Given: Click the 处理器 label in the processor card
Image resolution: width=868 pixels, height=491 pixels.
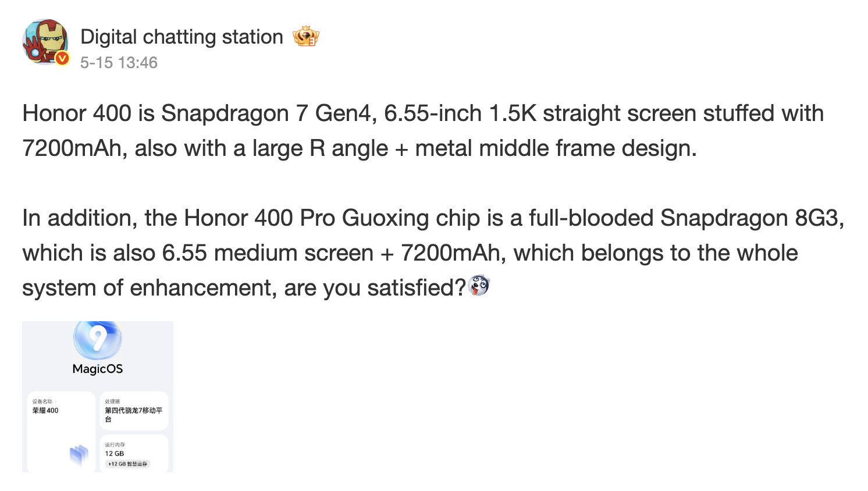Looking at the screenshot, I should [112, 401].
